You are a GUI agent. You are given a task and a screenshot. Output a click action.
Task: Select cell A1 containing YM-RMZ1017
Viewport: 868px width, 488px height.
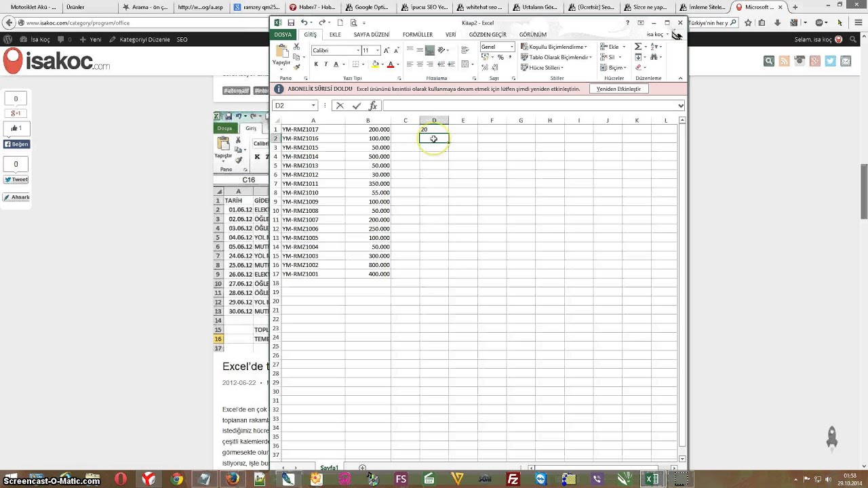tap(313, 129)
